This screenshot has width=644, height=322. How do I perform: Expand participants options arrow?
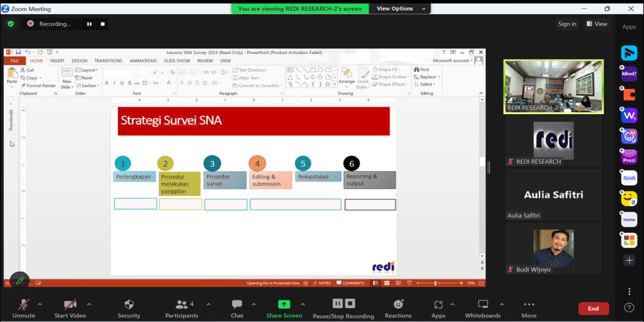click(x=208, y=305)
